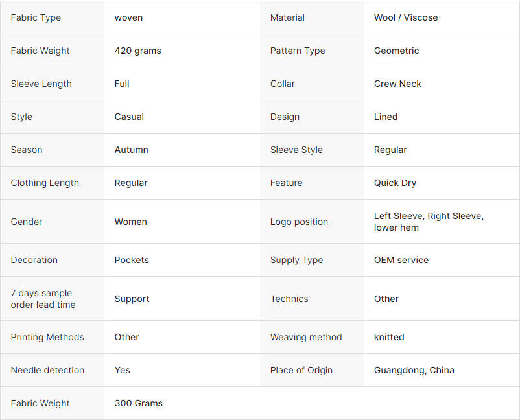Select the "300 Grams" fabric weight value
The height and width of the screenshot is (420, 520).
click(138, 403)
